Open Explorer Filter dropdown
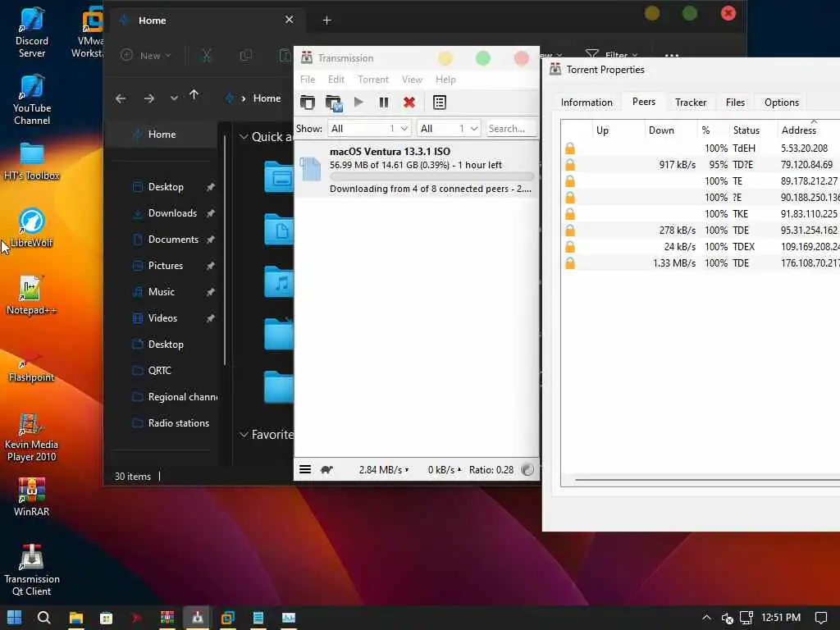This screenshot has width=840, height=630. [612, 55]
